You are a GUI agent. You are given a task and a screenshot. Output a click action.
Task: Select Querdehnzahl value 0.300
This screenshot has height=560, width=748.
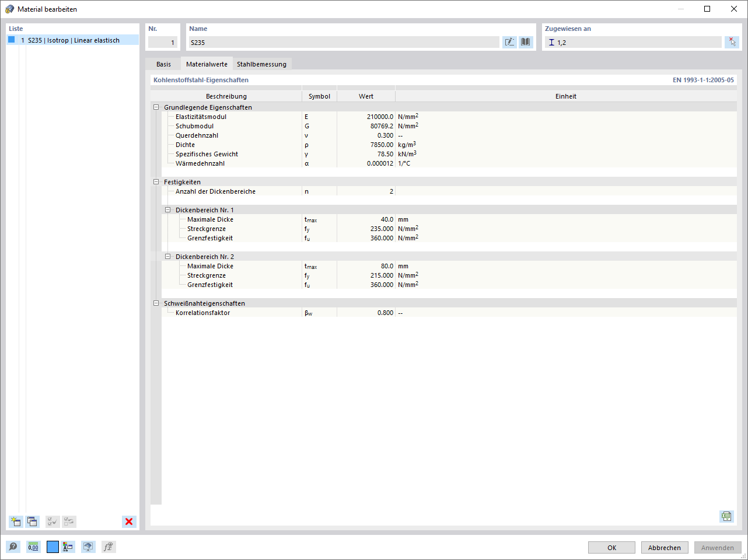[x=366, y=135]
